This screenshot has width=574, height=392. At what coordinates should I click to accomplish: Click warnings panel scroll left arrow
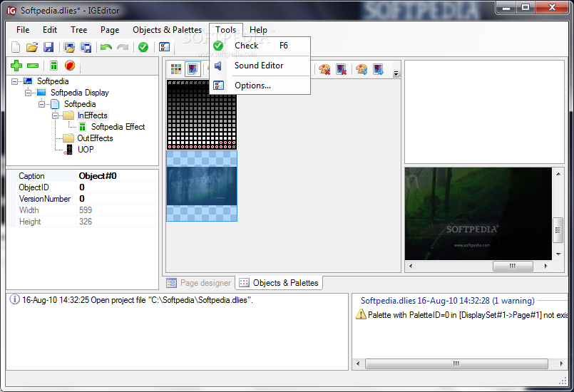click(358, 363)
